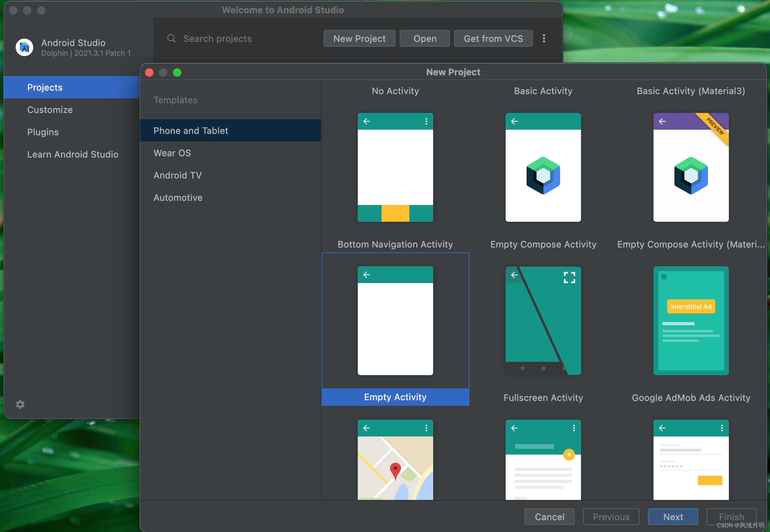The width and height of the screenshot is (770, 532).
Task: Click Cancel in New Project dialog
Action: (x=549, y=517)
